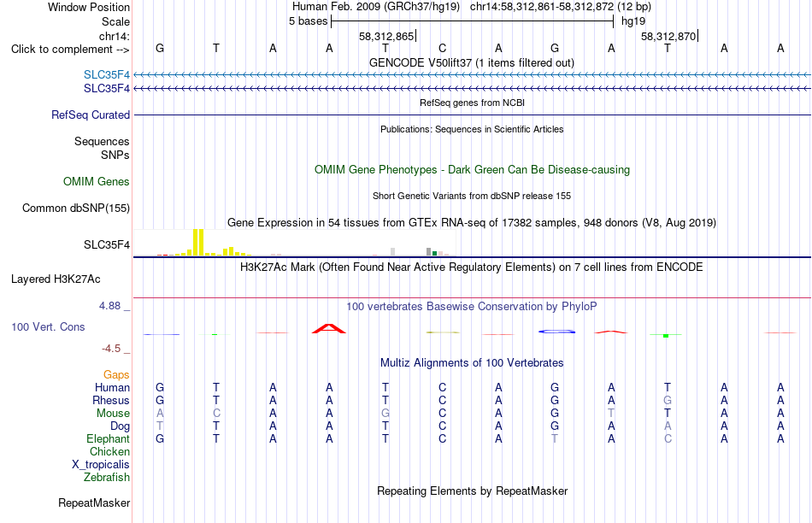Select the 100 Vert. Cons label
Image resolution: width=812 pixels, height=523 pixels.
click(48, 326)
